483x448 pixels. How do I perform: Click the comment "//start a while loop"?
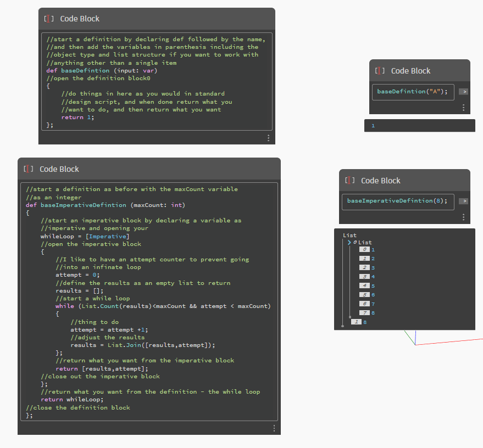pos(93,299)
